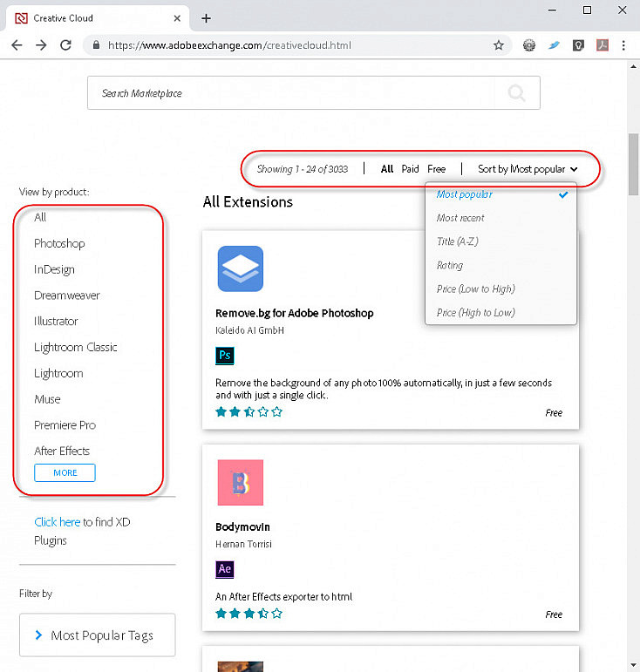This screenshot has width=640, height=672.
Task: View Photoshop extensions
Action: pos(59,243)
